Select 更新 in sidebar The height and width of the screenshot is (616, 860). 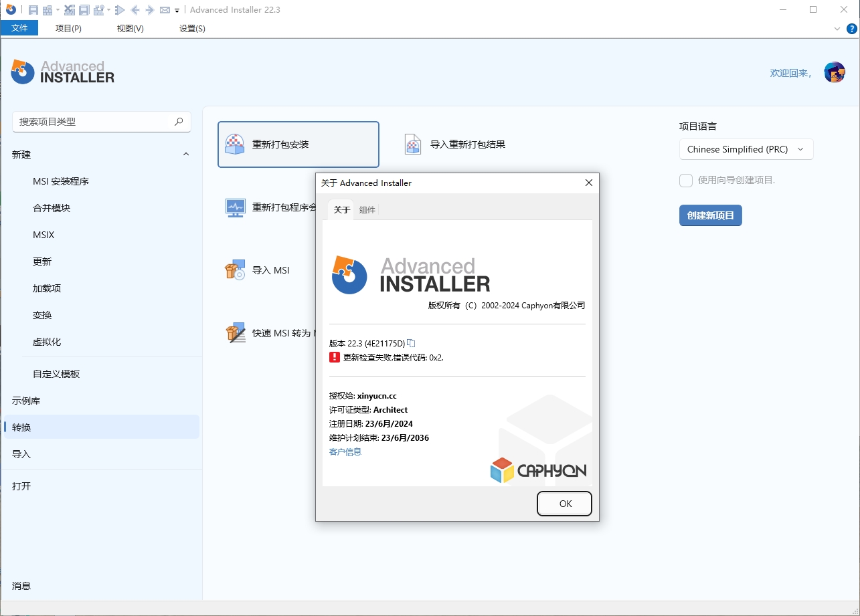click(x=42, y=262)
